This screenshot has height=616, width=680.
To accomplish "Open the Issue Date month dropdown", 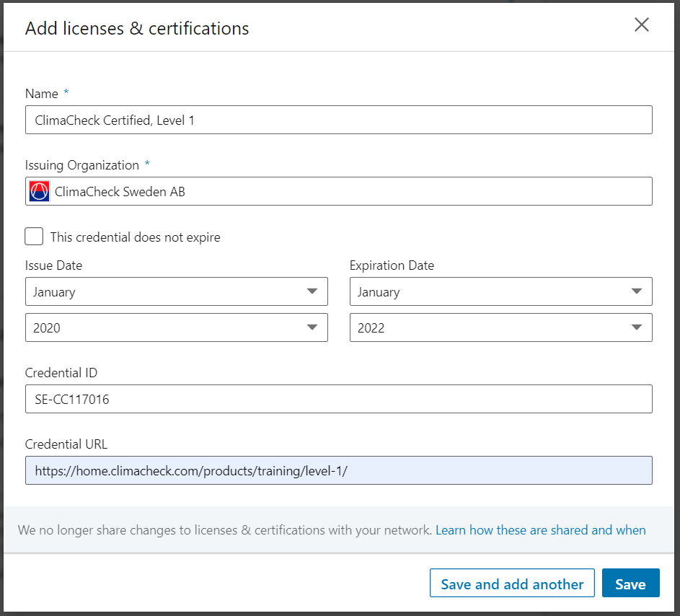I will [177, 291].
